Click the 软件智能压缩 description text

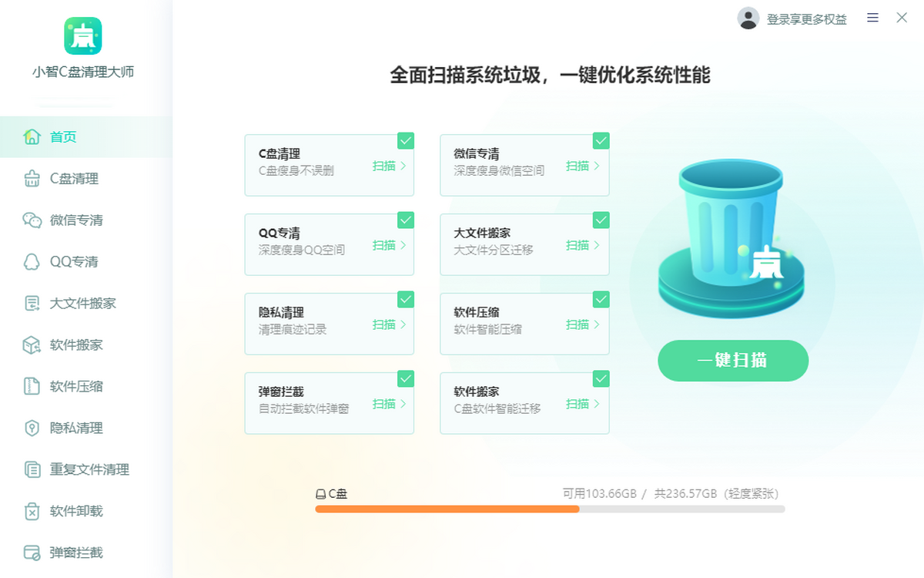[x=488, y=330]
